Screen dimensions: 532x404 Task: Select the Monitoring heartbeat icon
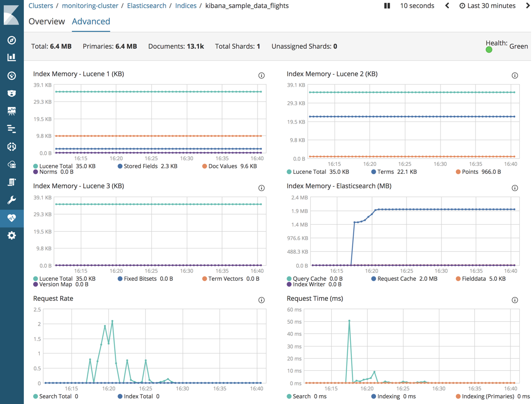(x=12, y=218)
